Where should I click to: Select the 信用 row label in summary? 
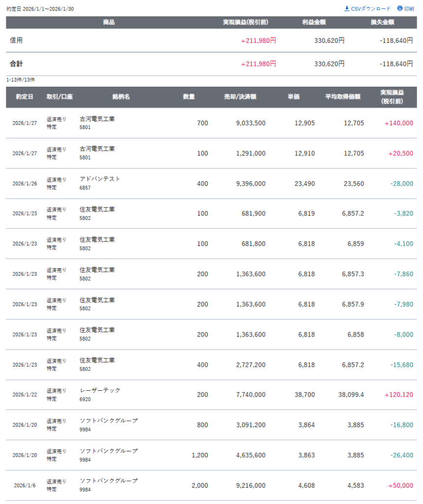pos(16,40)
